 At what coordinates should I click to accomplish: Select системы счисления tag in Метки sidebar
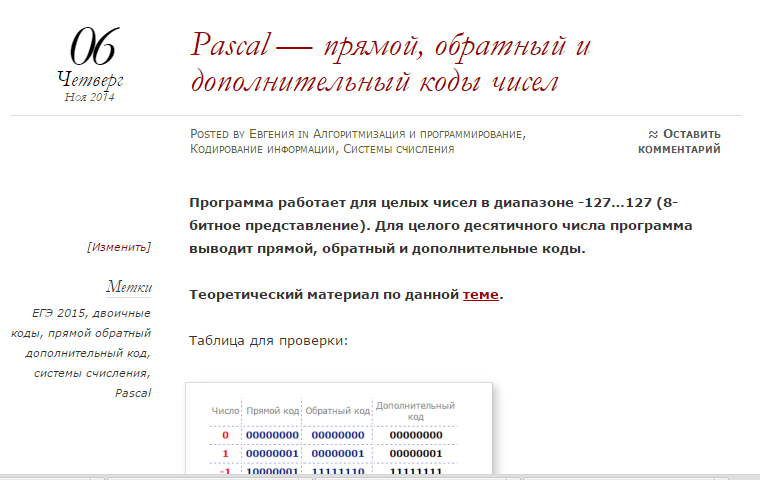pos(91,373)
